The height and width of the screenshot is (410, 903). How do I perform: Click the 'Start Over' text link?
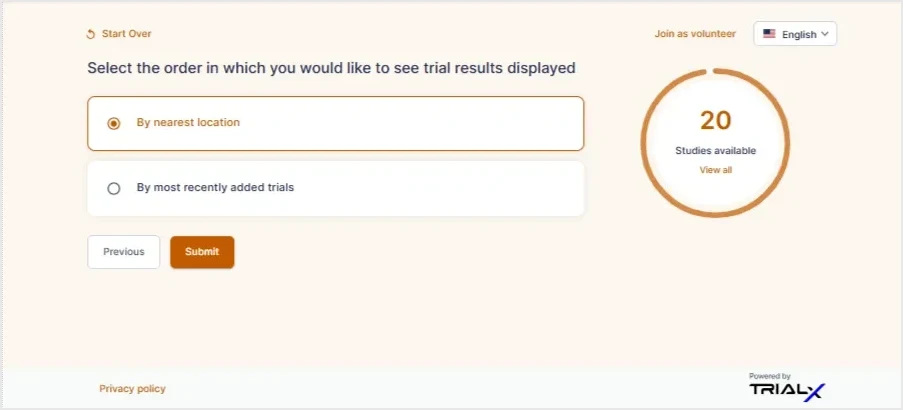tap(126, 34)
